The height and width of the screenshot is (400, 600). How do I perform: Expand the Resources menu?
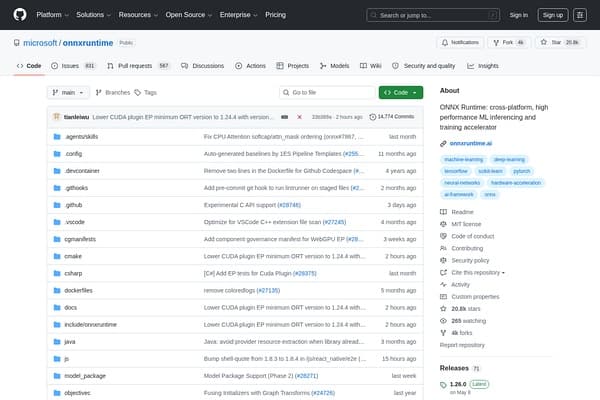pyautogui.click(x=138, y=15)
